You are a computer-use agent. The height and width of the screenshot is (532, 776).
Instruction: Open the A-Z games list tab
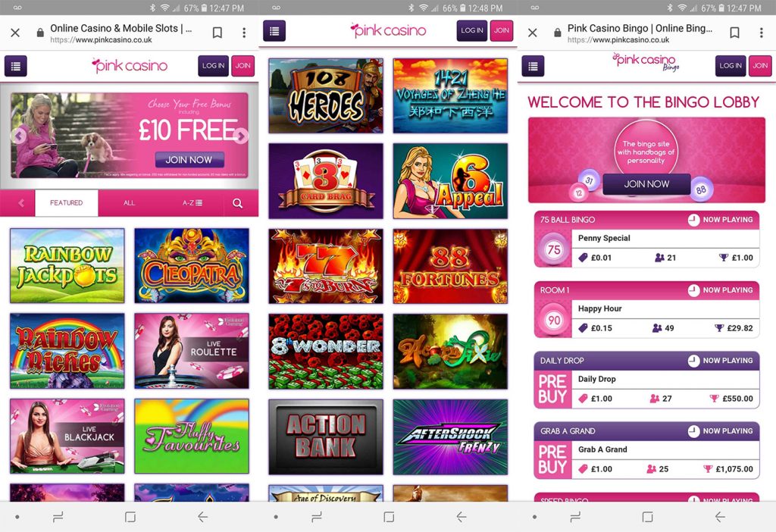pyautogui.click(x=192, y=203)
